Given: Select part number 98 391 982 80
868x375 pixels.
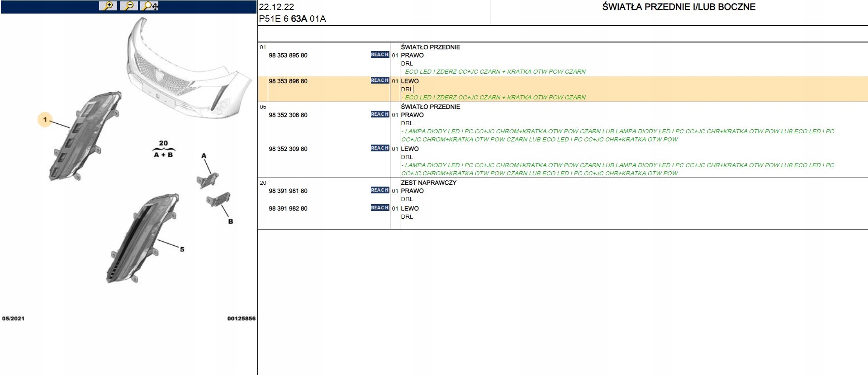Looking at the screenshot, I should point(288,209).
